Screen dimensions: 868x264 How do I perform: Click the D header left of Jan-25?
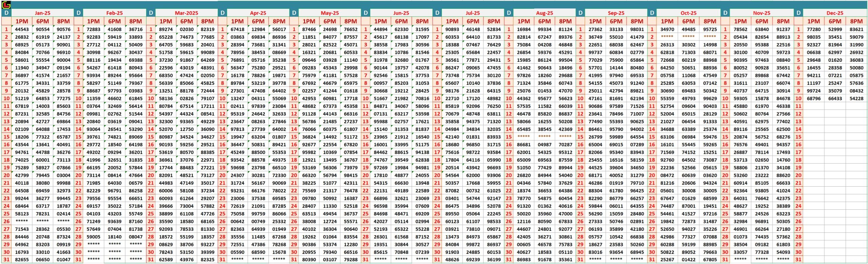tap(6, 13)
